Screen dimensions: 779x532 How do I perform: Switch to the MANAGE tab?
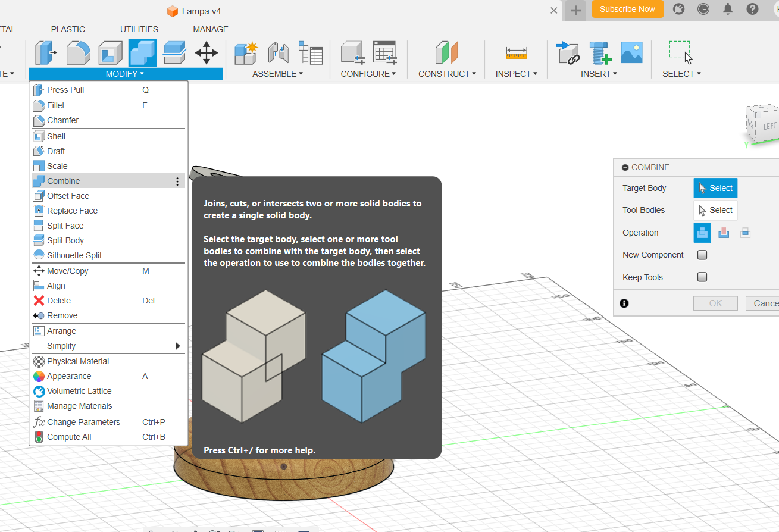click(211, 29)
